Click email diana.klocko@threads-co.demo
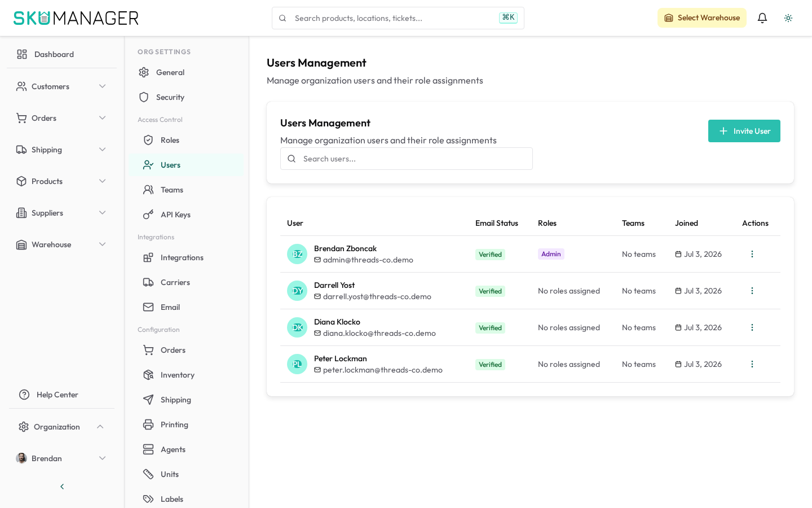The height and width of the screenshot is (508, 812). tap(379, 334)
